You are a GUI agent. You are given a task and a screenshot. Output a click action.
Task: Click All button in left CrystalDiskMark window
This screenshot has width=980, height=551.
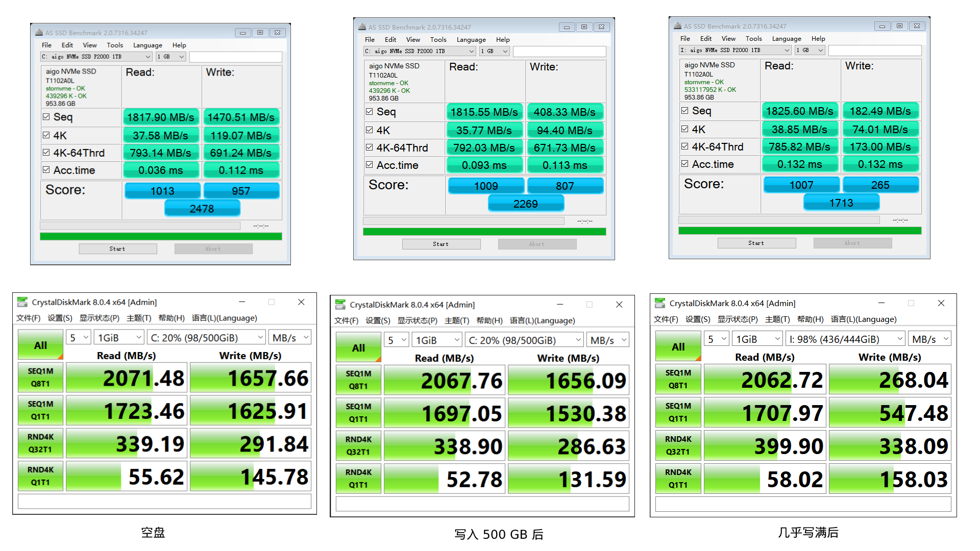[40, 345]
